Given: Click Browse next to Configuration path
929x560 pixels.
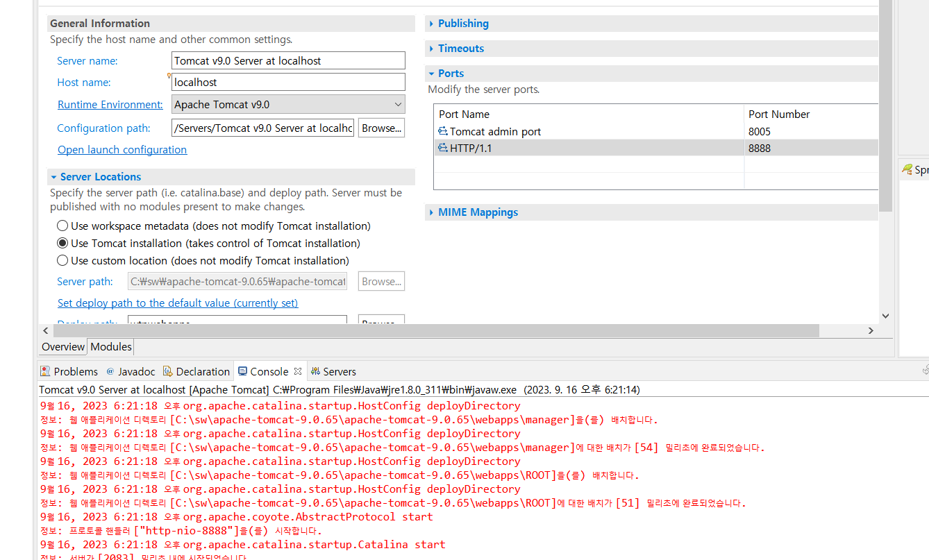Looking at the screenshot, I should click(381, 128).
